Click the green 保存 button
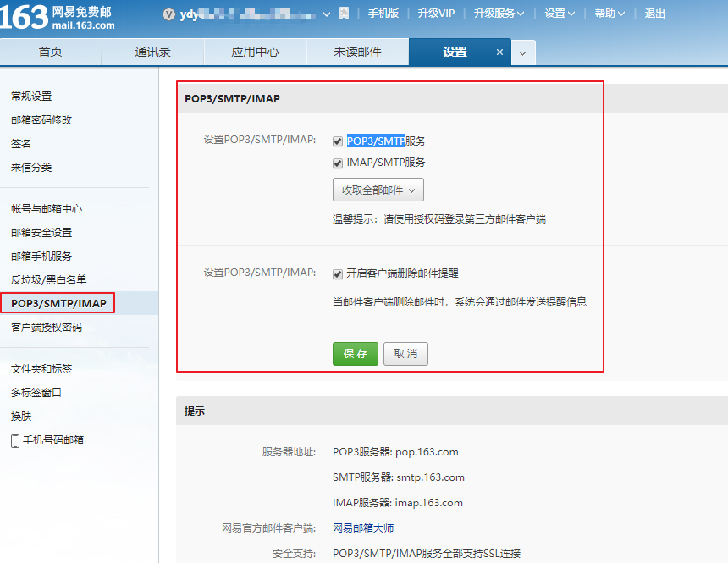The image size is (728, 563). point(356,354)
